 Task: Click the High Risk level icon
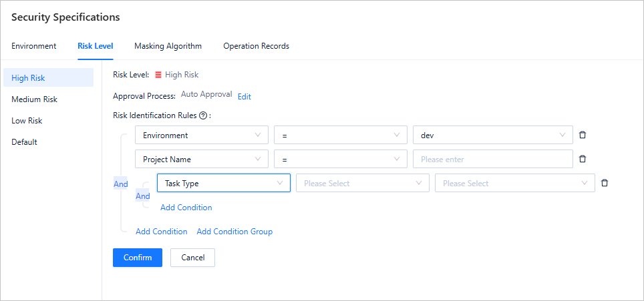pos(158,75)
